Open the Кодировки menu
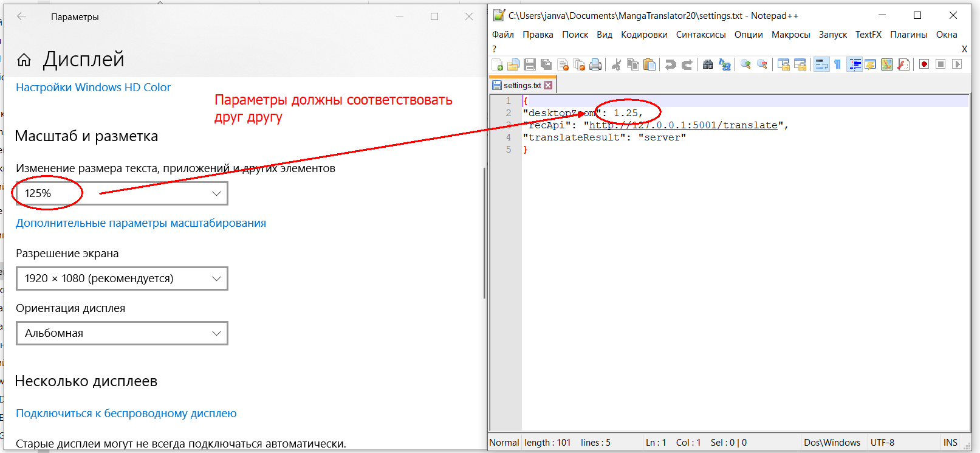Image resolution: width=980 pixels, height=453 pixels. click(644, 35)
